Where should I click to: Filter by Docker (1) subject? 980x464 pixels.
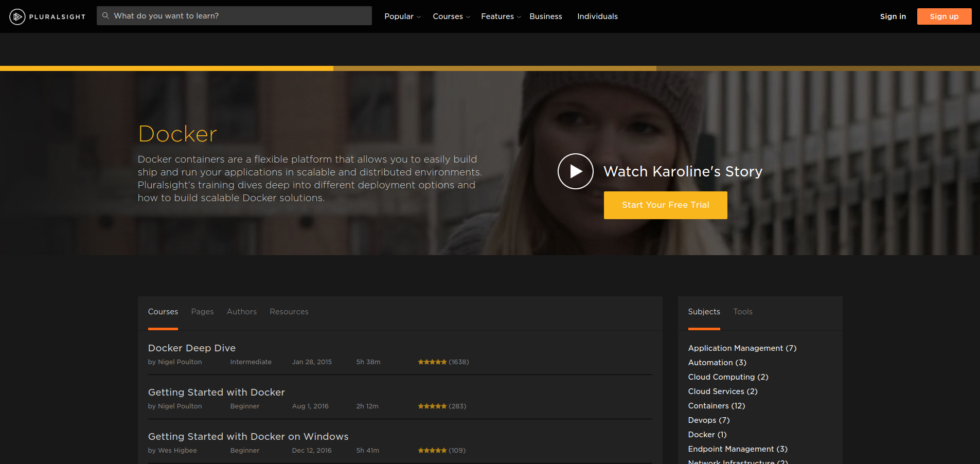point(707,435)
